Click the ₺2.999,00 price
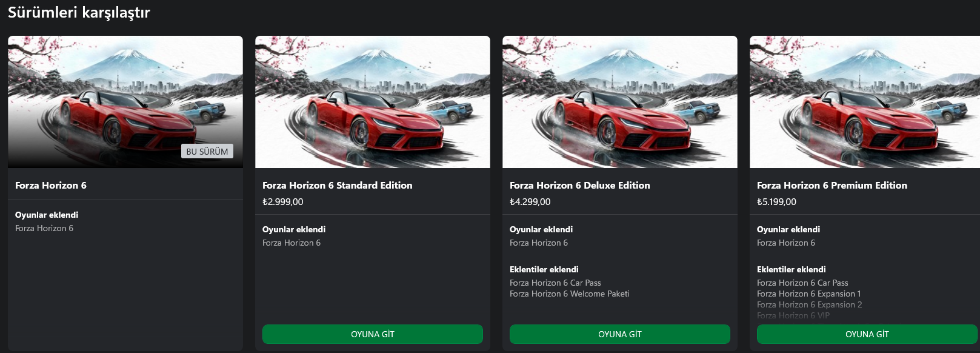 coord(283,202)
